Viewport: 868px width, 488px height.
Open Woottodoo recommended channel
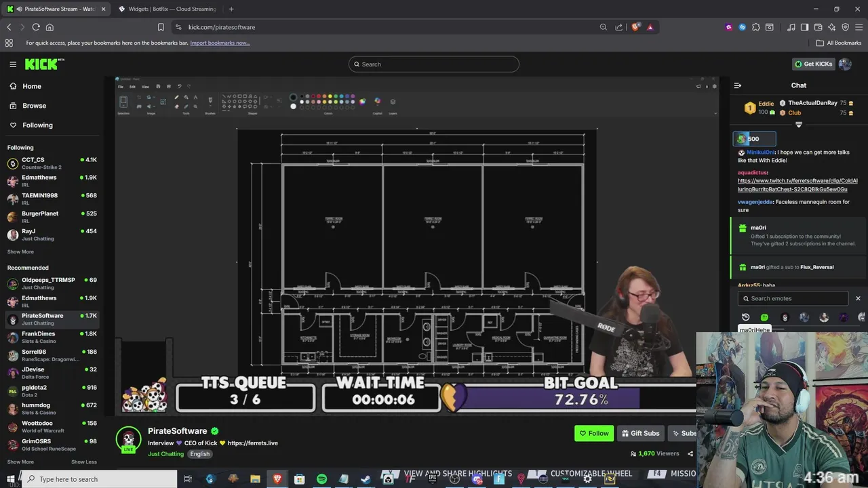click(x=52, y=427)
